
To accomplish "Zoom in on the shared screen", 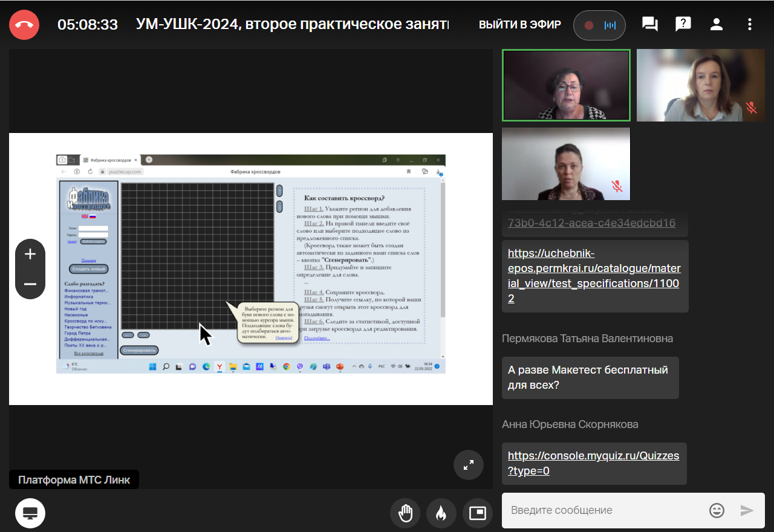I will coord(30,254).
